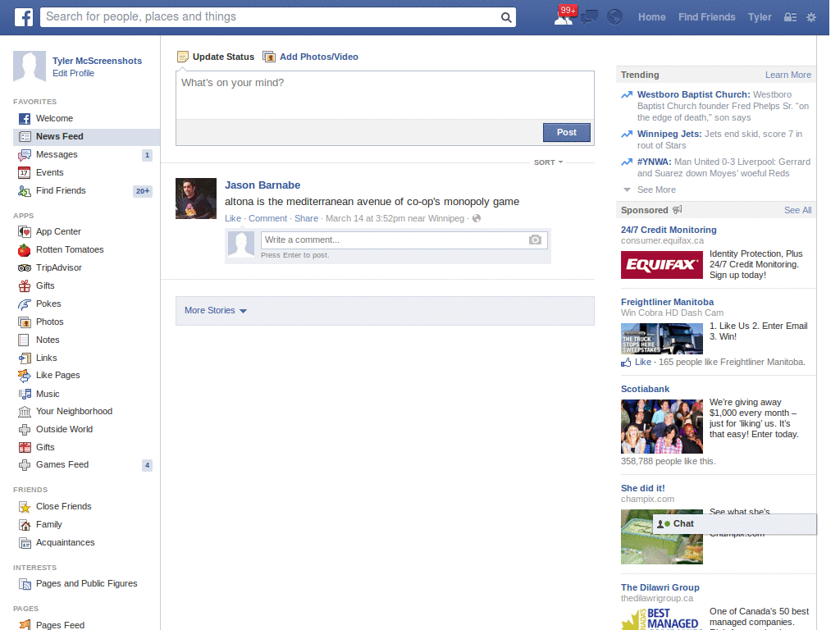
Task: Click the search magnifier icon
Action: tap(505, 17)
